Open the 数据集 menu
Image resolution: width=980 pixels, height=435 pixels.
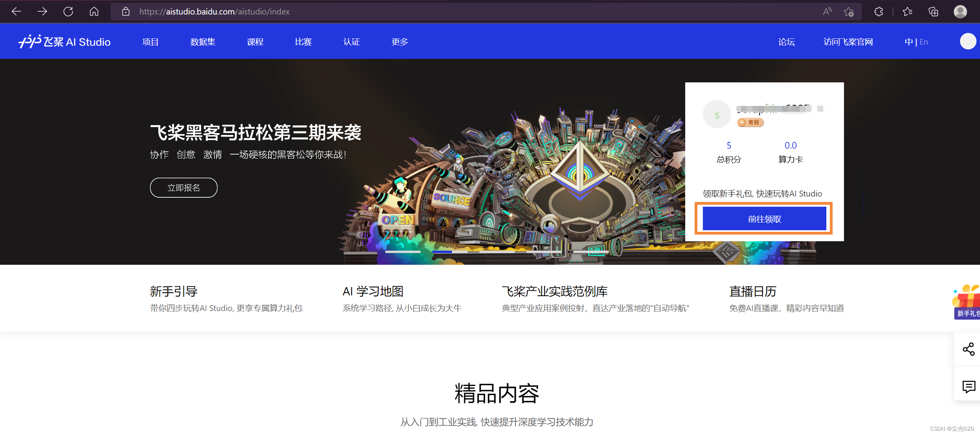pos(203,42)
